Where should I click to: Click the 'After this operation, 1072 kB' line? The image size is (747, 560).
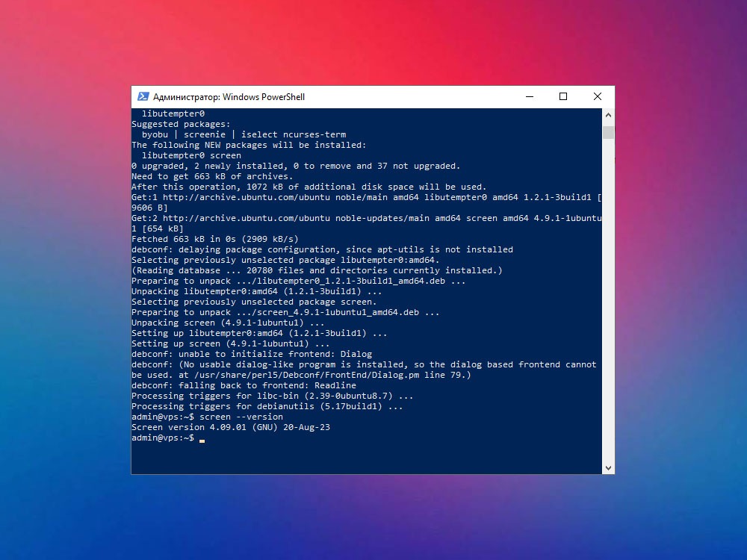(309, 187)
